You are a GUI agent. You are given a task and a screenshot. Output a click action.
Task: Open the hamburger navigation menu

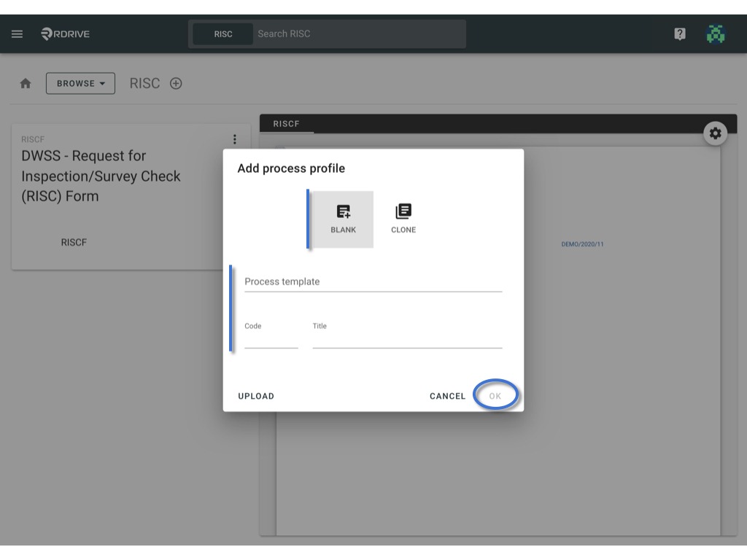point(18,34)
